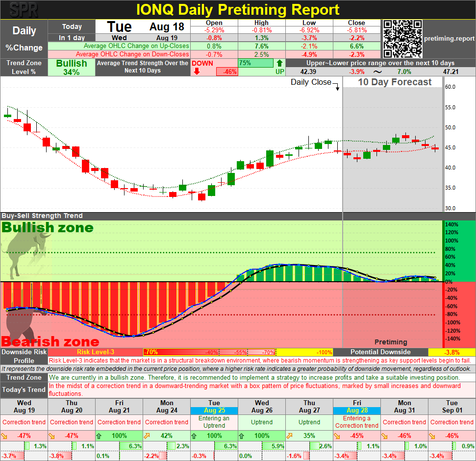This screenshot has height=461, width=476.
Task: Click today's Close value -5.81%
Action: coord(357,30)
